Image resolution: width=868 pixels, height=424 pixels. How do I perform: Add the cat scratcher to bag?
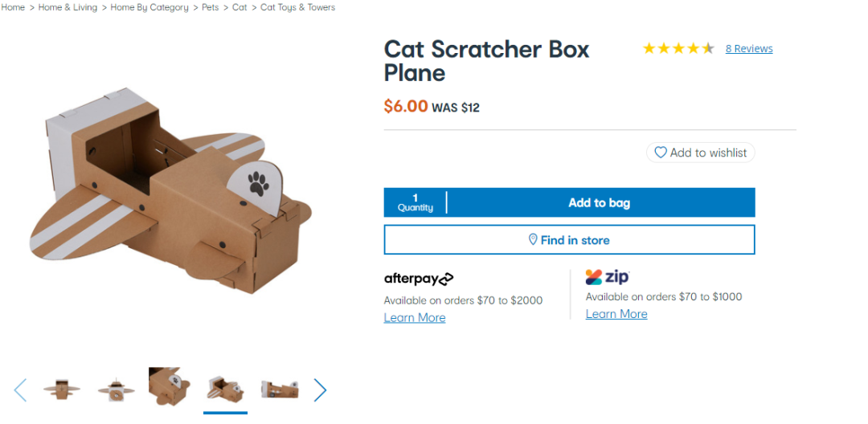point(600,203)
